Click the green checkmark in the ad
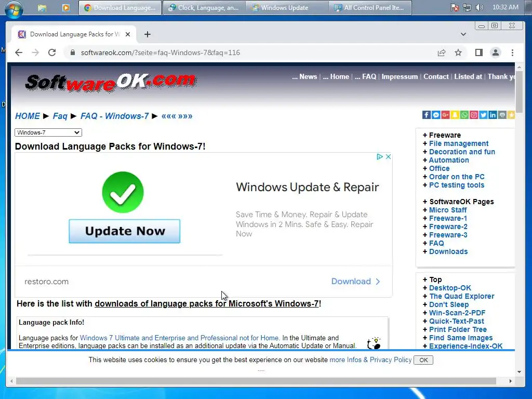Viewport: 532px width, 399px height. [123, 192]
